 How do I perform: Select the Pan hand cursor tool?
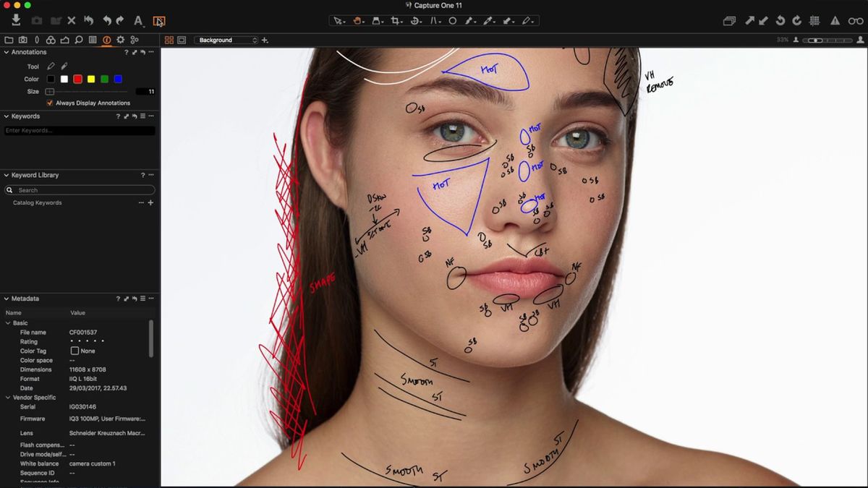(357, 20)
